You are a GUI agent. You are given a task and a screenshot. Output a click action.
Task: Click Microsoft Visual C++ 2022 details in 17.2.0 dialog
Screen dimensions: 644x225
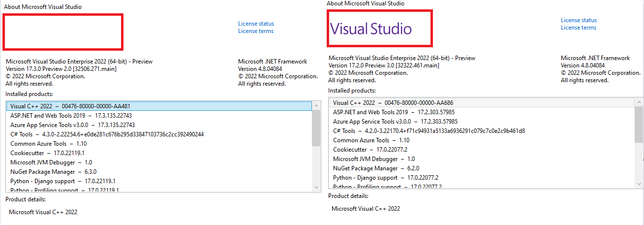[x=366, y=209]
